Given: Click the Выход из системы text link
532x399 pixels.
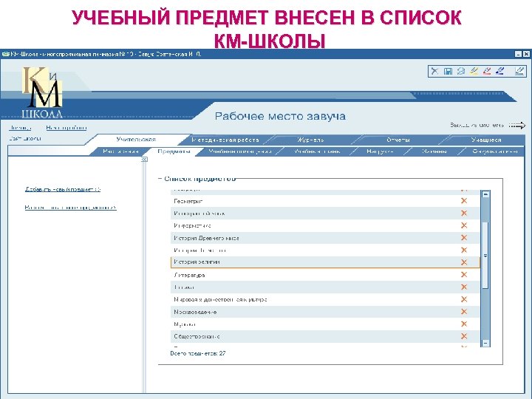Looking at the screenshot, I should (477, 125).
